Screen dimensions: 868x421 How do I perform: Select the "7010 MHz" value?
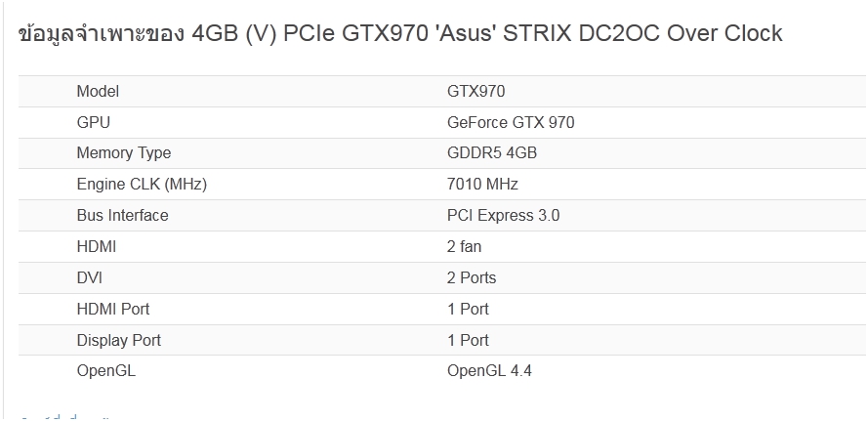tap(482, 185)
